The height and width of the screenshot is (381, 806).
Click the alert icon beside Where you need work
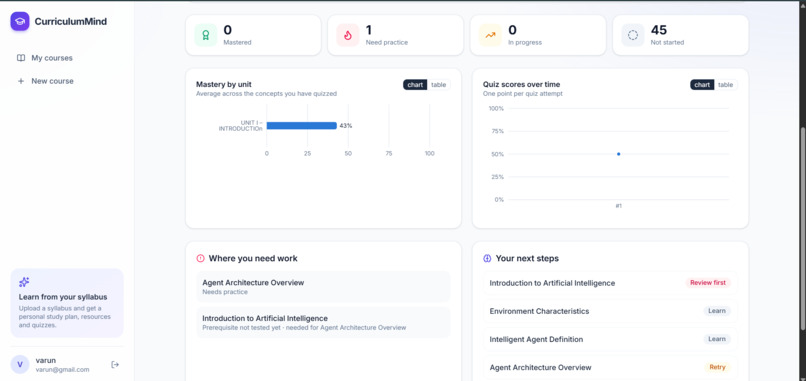(x=200, y=258)
